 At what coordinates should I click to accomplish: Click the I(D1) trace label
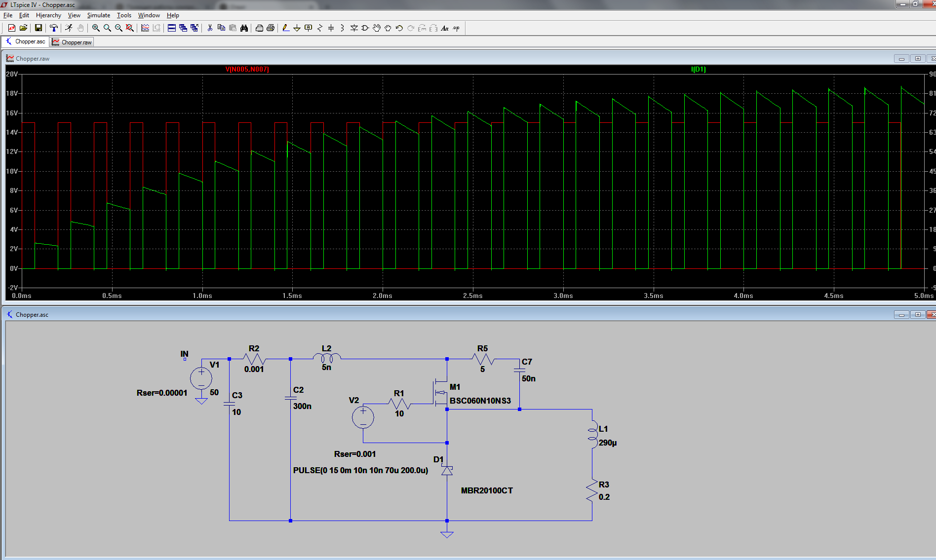tap(698, 70)
